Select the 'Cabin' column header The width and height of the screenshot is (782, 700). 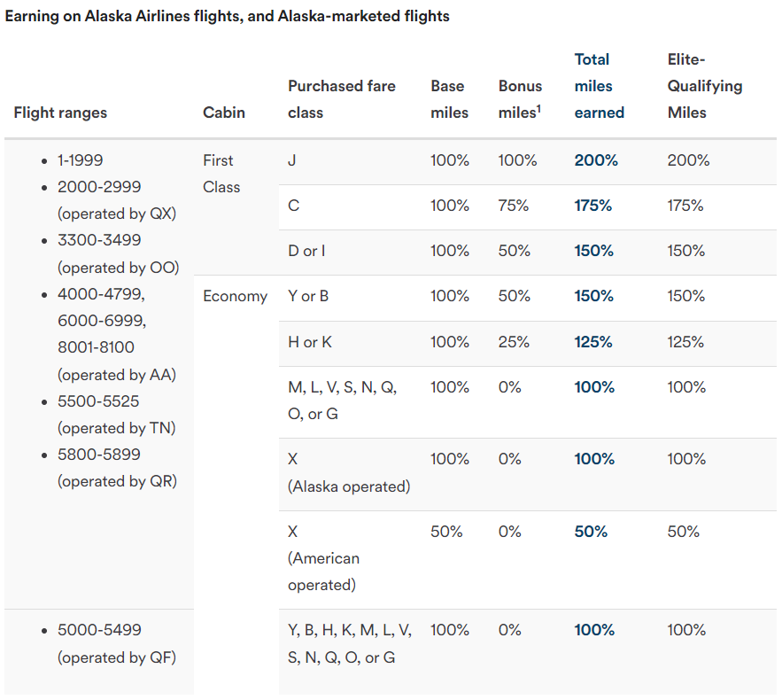coord(224,113)
